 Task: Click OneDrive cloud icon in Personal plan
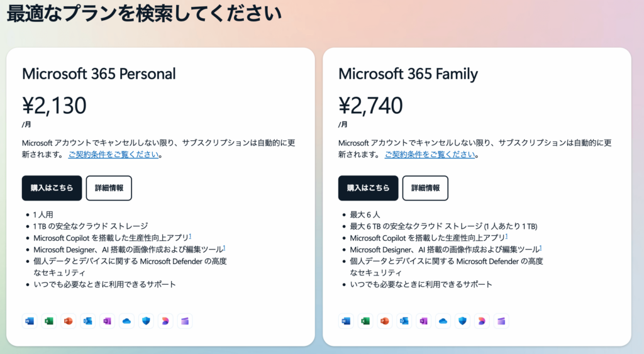[x=126, y=321]
